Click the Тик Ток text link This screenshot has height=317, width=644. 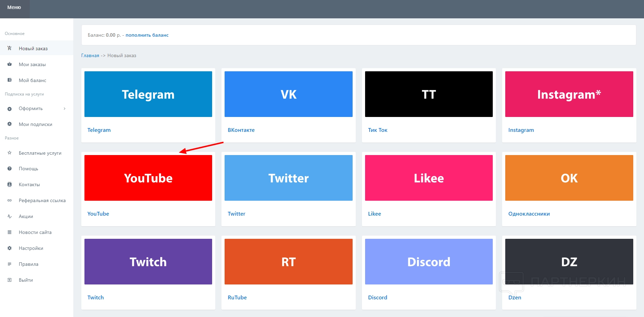click(x=378, y=130)
